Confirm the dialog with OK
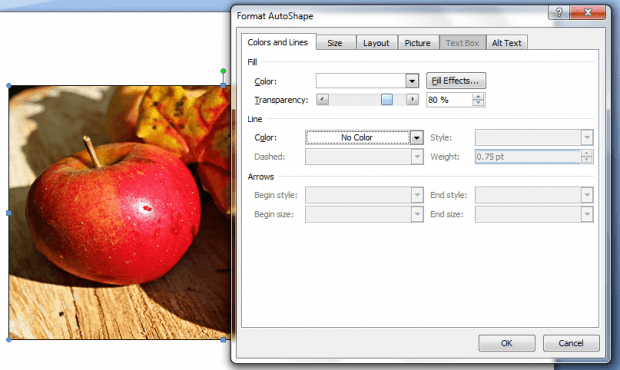Image resolution: width=620 pixels, height=370 pixels. click(x=507, y=343)
